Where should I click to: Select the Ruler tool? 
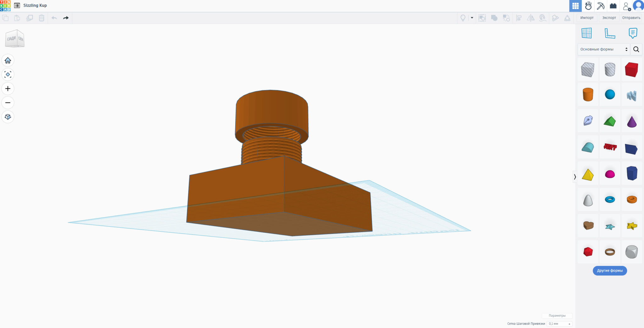(610, 33)
